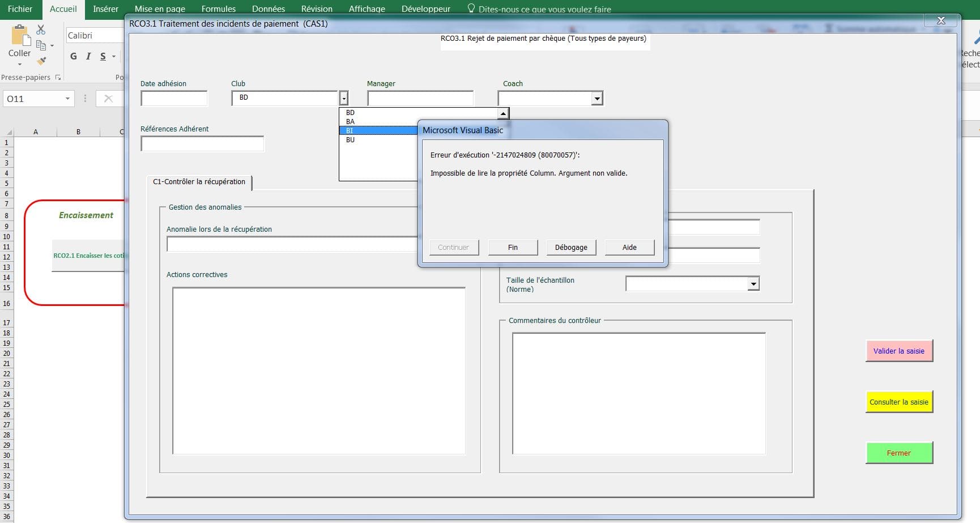The image size is (980, 523).
Task: Toggle italic with the I icon
Action: 88,56
